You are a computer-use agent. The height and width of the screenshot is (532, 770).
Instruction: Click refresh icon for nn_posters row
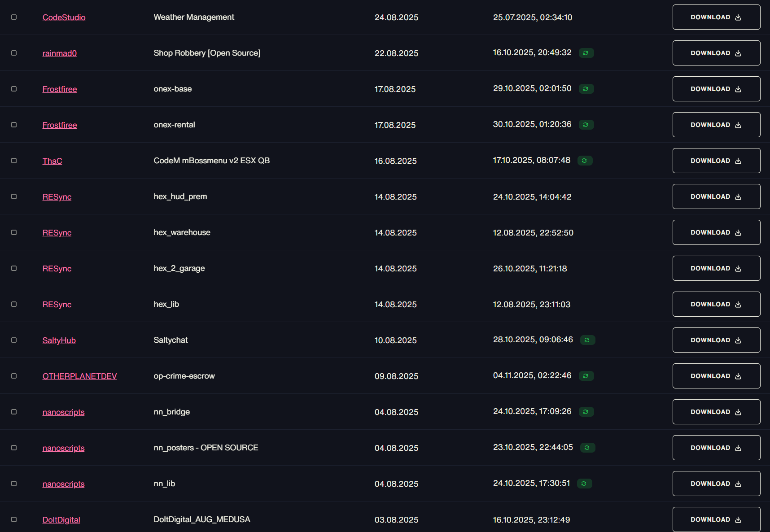tap(587, 448)
